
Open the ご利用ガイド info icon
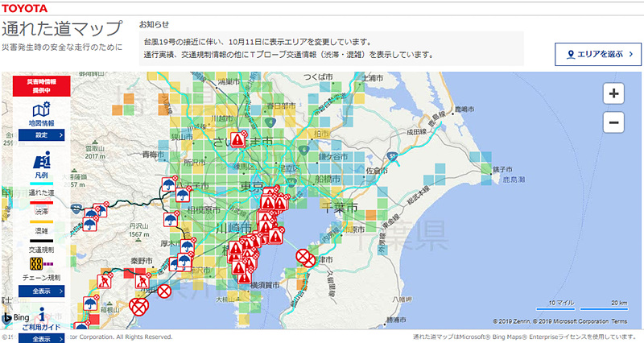[x=42, y=314]
